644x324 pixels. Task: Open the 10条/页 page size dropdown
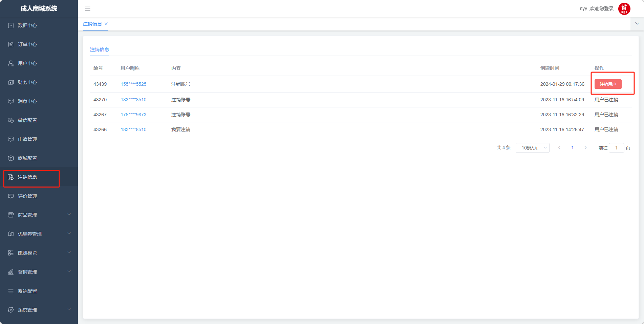click(x=532, y=148)
